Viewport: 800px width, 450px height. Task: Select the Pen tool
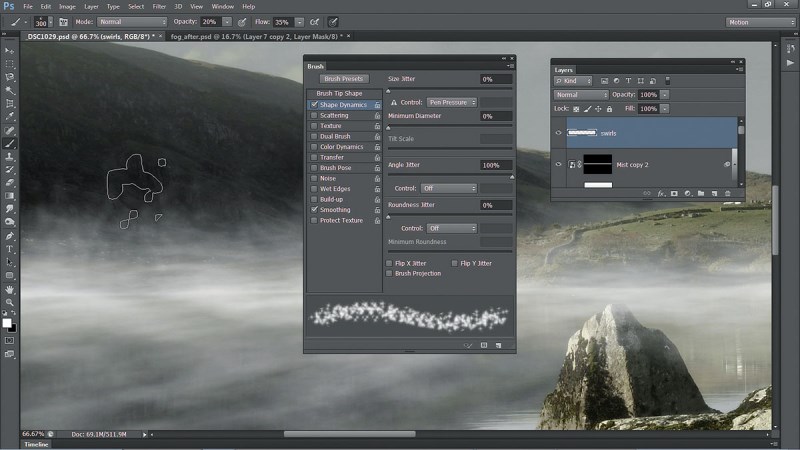tap(10, 236)
